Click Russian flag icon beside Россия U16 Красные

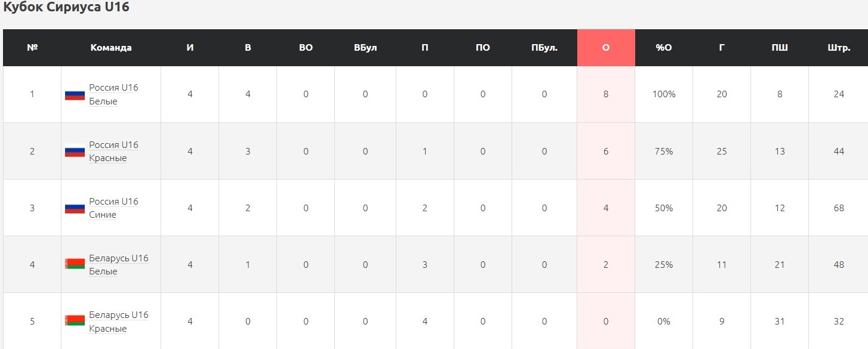(75, 152)
